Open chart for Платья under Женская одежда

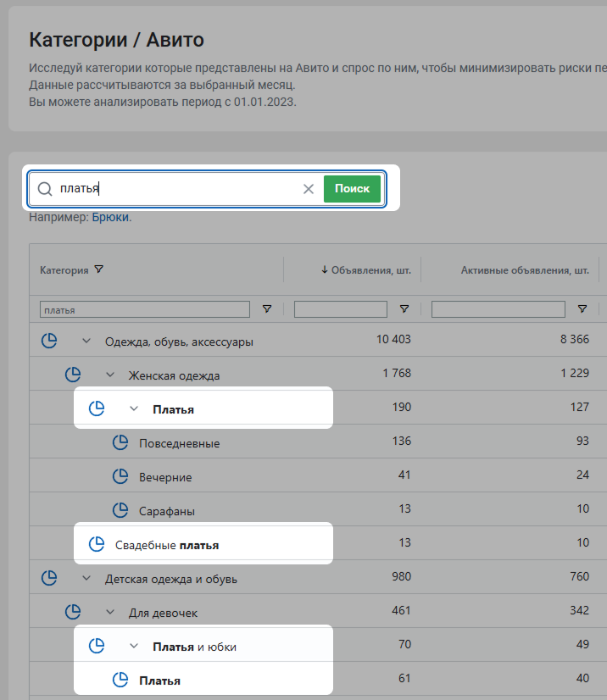(97, 408)
